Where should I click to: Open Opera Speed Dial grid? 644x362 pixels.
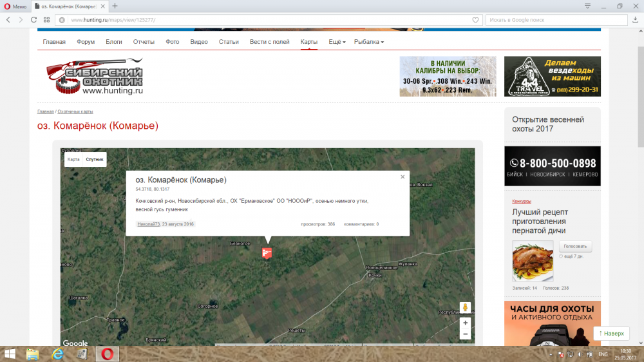click(47, 20)
